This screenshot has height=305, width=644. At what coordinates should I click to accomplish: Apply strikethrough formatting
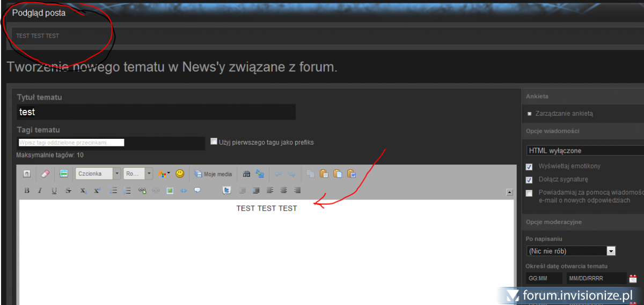click(x=68, y=190)
